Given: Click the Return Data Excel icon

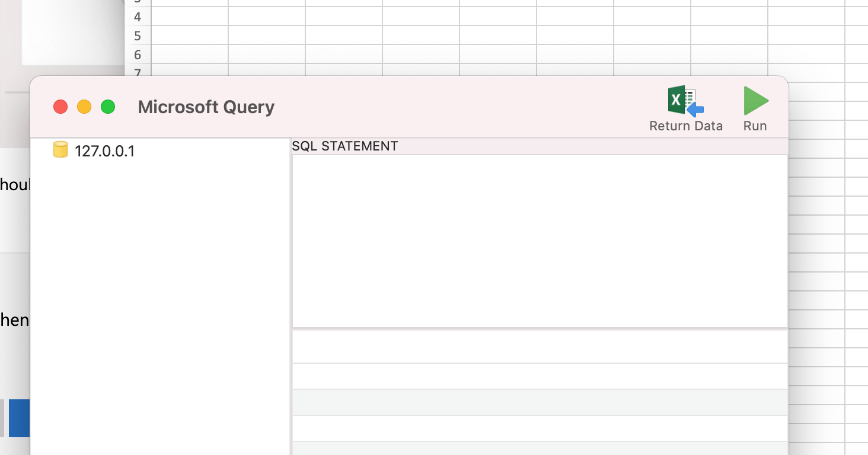Looking at the screenshot, I should click(686, 101).
